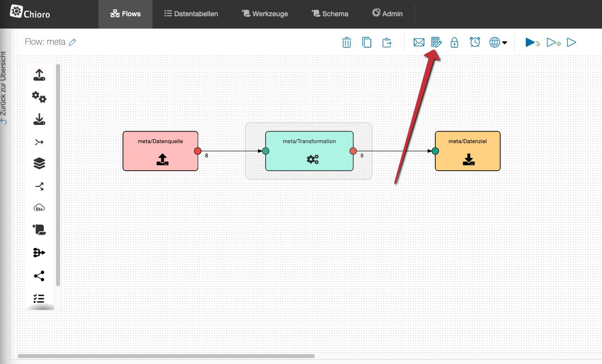Switch to the Werkzeuge tab

pyautogui.click(x=266, y=14)
